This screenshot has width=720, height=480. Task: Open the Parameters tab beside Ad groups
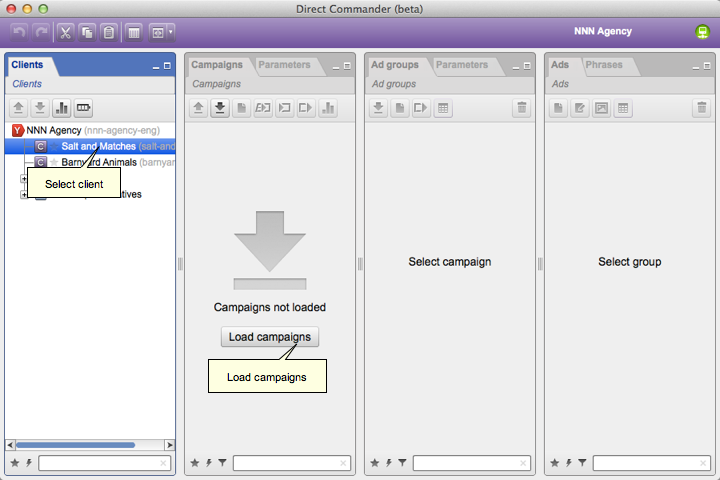462,65
